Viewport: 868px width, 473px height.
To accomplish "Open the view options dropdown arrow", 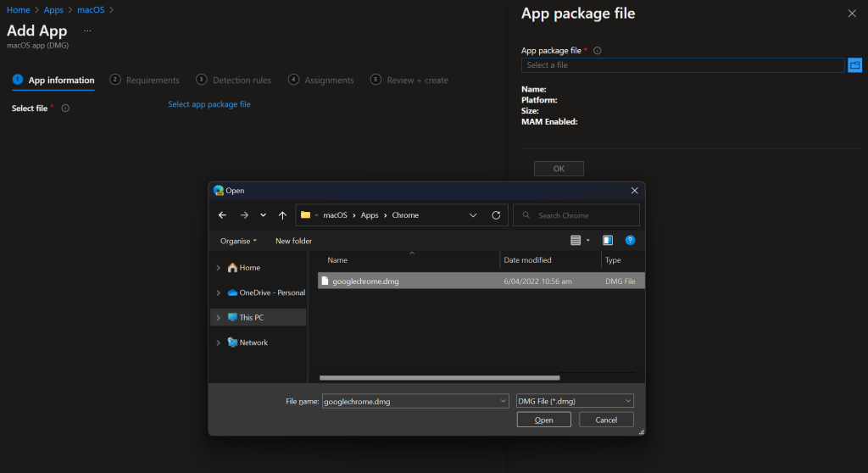I will 588,241.
